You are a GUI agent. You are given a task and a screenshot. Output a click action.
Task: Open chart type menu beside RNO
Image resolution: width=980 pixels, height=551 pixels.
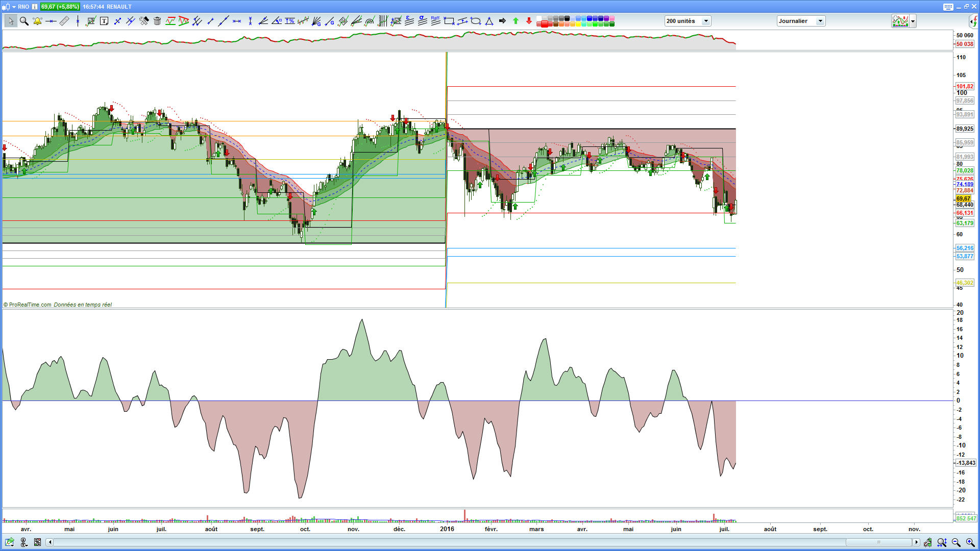pos(14,7)
